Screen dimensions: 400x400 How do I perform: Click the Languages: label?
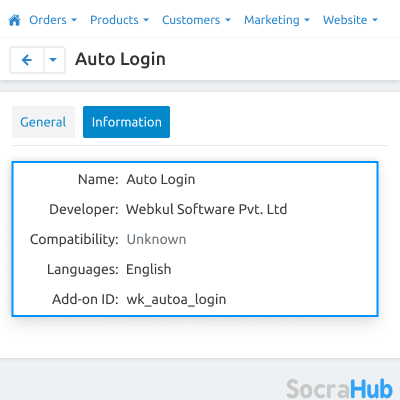(x=83, y=269)
